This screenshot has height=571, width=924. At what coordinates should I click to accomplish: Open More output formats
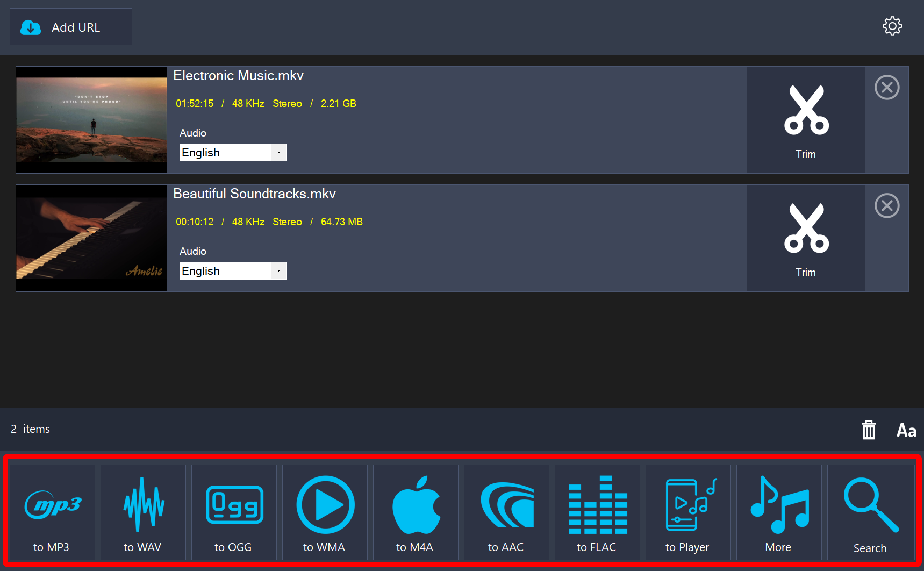779,512
